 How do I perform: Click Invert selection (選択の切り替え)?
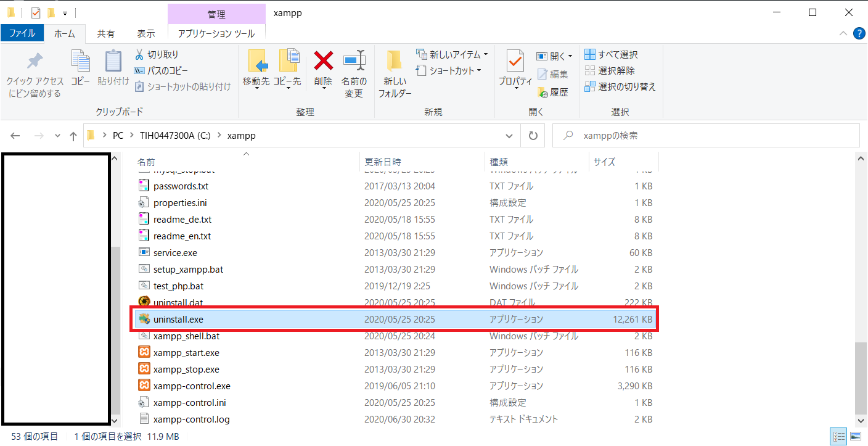(x=620, y=86)
